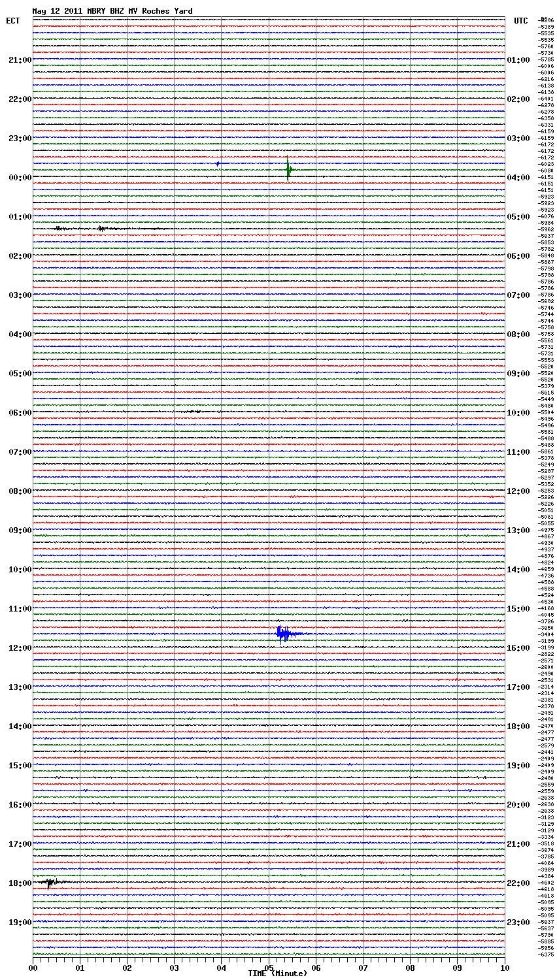
Task: Pick the 04:00 label in UTC column
Action: [x=518, y=178]
